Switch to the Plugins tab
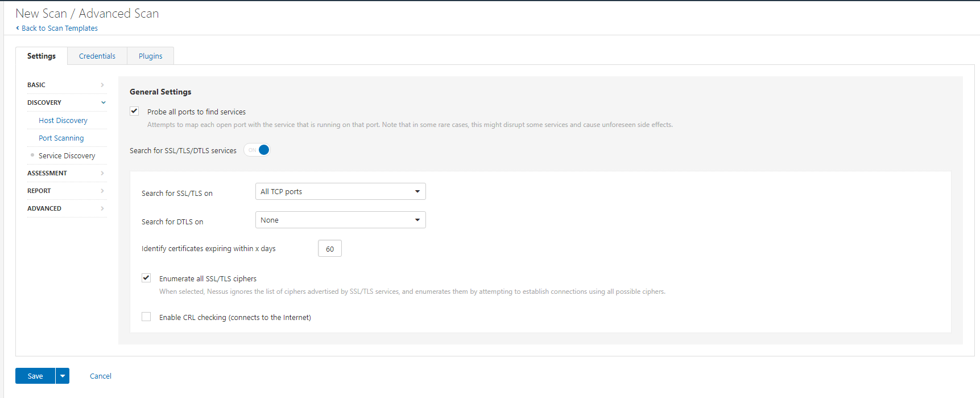This screenshot has width=980, height=398. tap(151, 56)
